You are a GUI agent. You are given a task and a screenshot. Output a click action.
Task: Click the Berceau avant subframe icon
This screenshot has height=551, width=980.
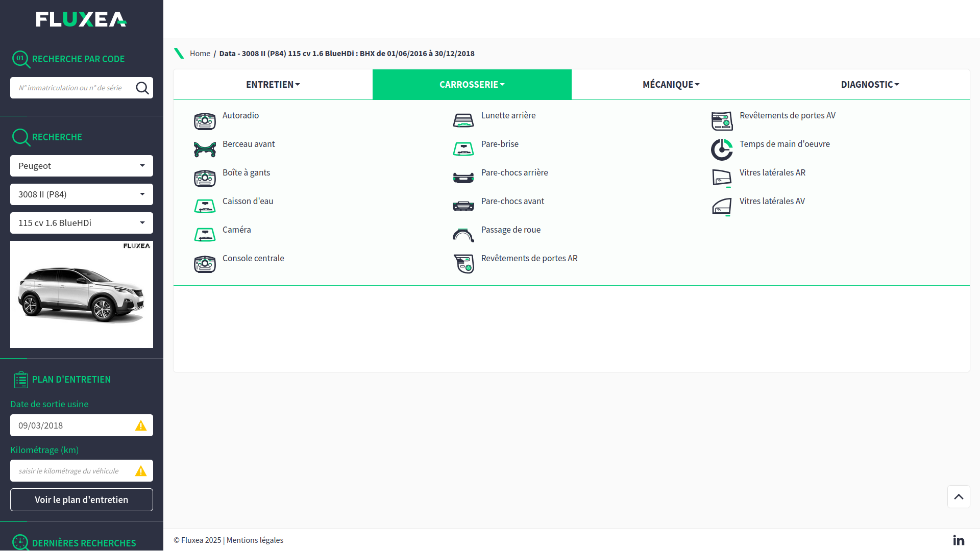(205, 150)
